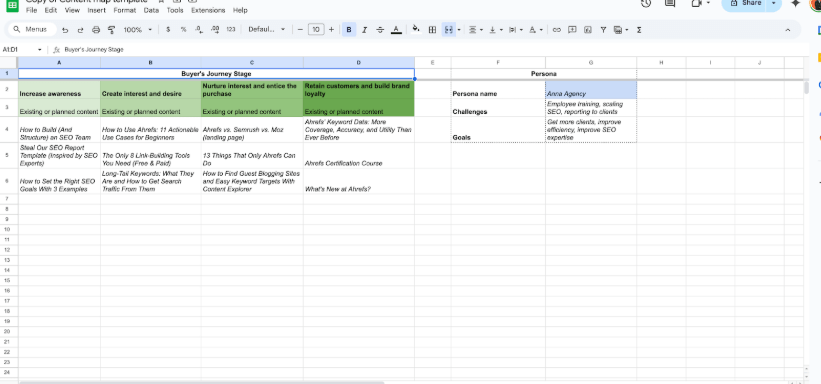Open the functions sigma icon
This screenshot has width=821, height=384.
click(639, 30)
